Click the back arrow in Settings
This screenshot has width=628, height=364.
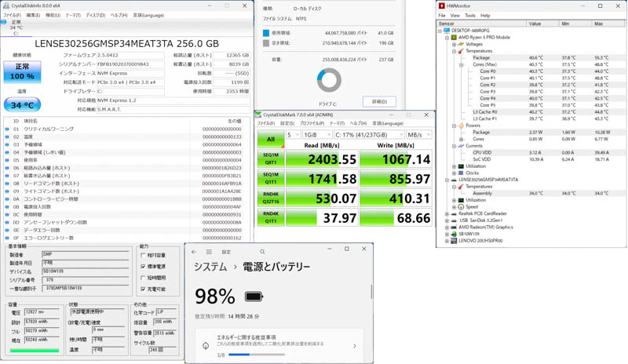(x=194, y=252)
